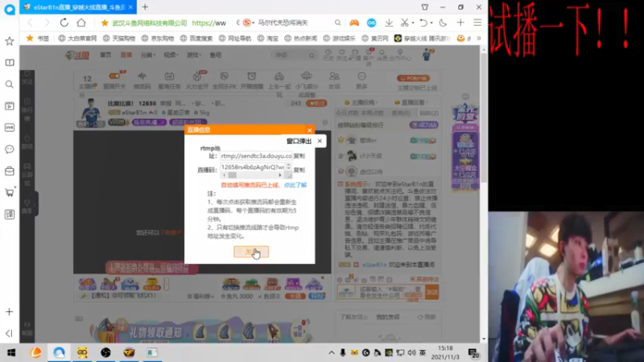Open the reading book icon in sidebar
The width and height of the screenshot is (644, 362).
point(10,63)
